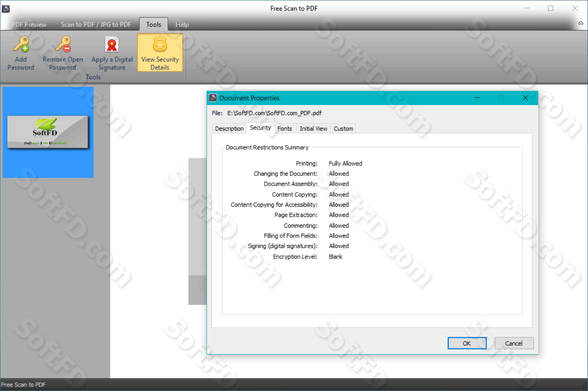The height and width of the screenshot is (391, 588).
Task: Click the Encryption Level value Blank
Action: [x=336, y=256]
